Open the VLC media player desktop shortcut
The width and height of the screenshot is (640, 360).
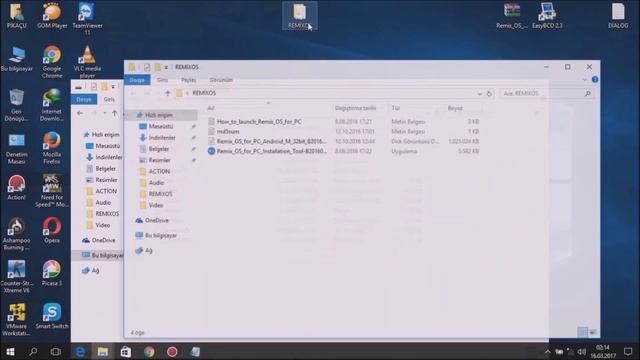87,62
